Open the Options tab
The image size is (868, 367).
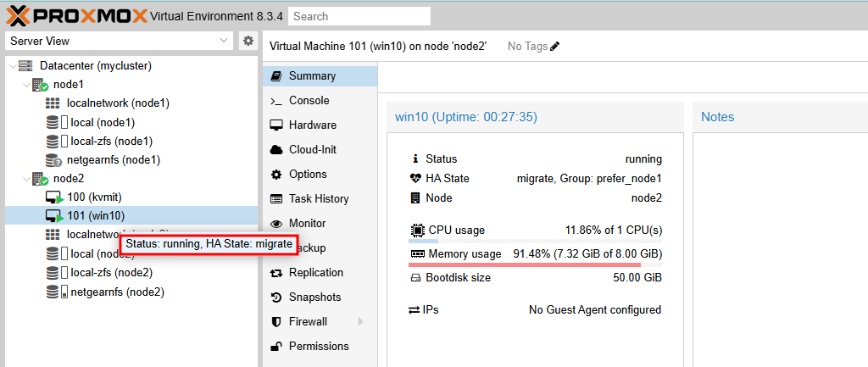coord(320,175)
